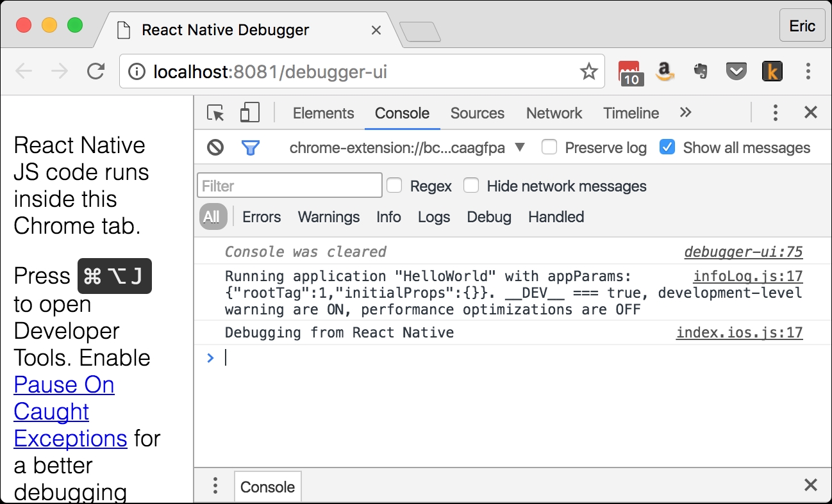Click the 'Console was cleared' message

coord(306,252)
